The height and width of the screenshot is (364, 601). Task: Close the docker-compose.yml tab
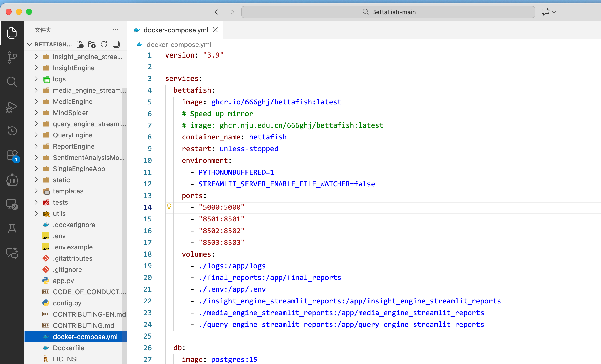[x=215, y=30]
